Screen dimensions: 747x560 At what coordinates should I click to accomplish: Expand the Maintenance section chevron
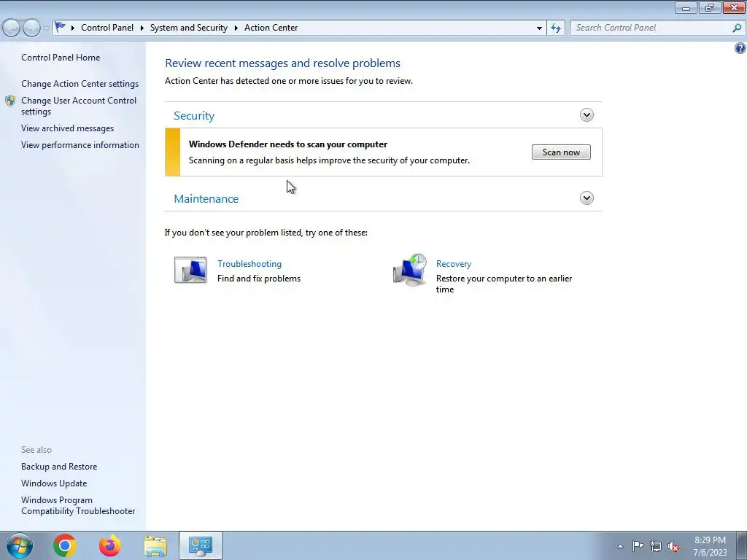coord(587,198)
